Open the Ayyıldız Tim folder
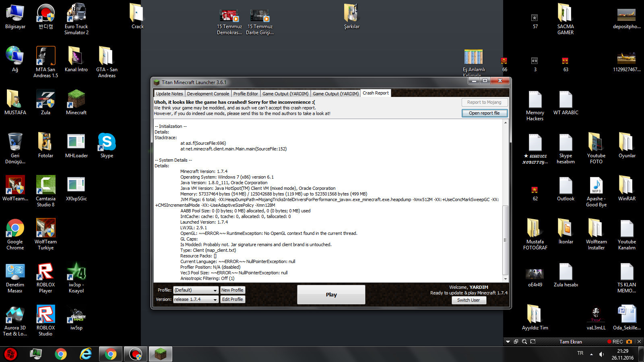Image resolution: width=644 pixels, height=362 pixels. click(535, 317)
